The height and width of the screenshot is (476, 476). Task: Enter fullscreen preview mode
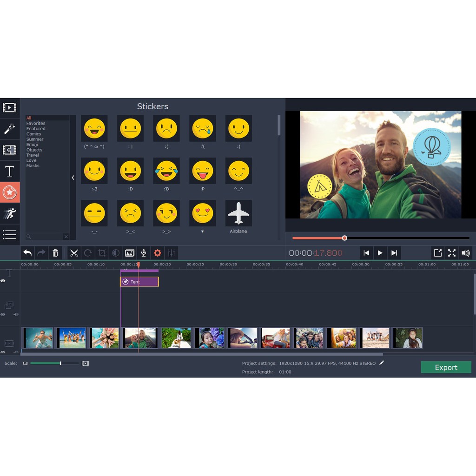coord(452,253)
